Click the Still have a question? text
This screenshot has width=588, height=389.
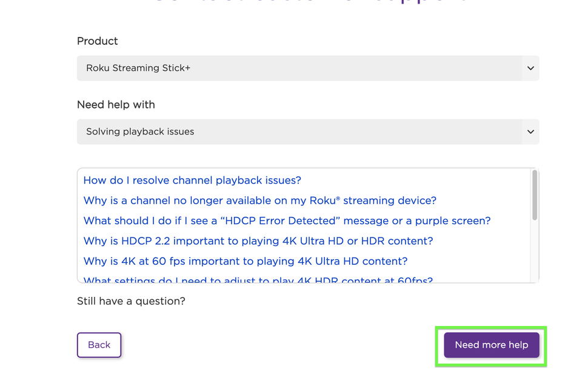click(132, 301)
